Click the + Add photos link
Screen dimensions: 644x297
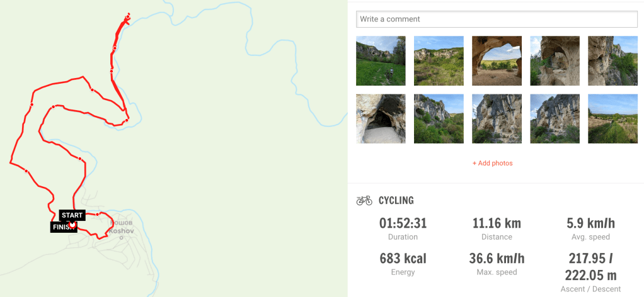point(492,163)
